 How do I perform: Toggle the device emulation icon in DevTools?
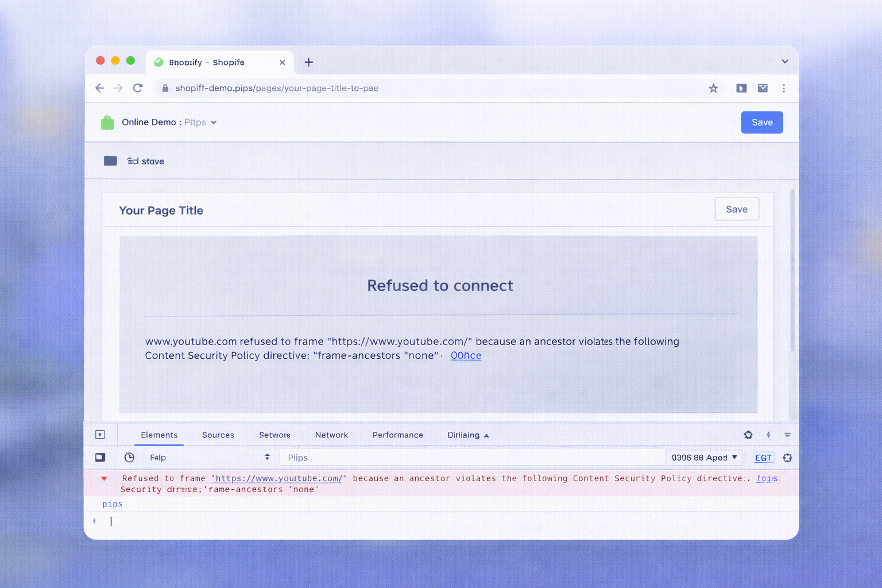[x=100, y=457]
